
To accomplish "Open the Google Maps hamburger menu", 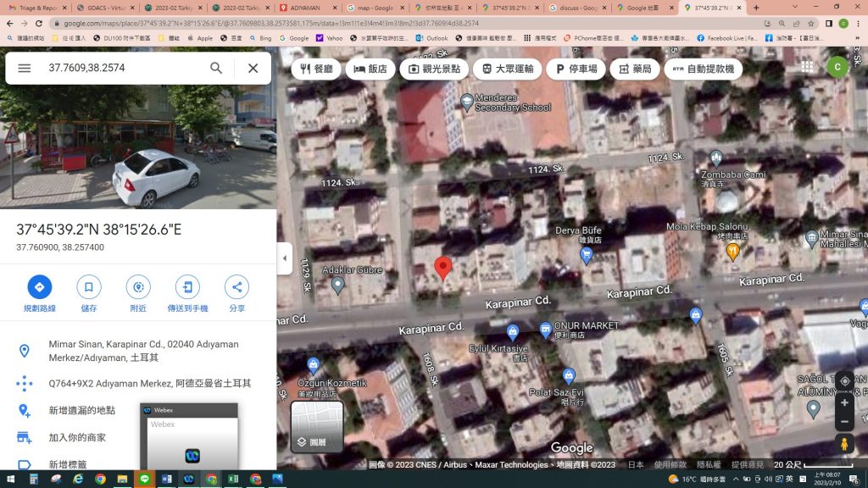I will pos(25,68).
